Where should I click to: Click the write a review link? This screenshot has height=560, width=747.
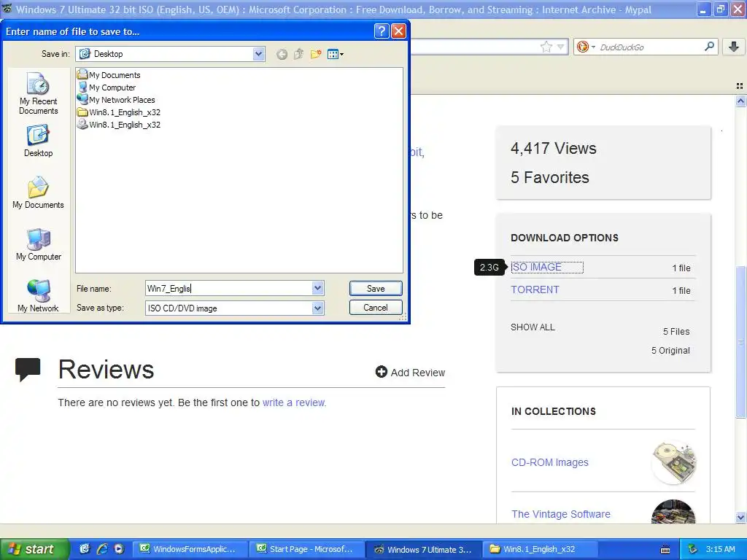[x=294, y=402]
